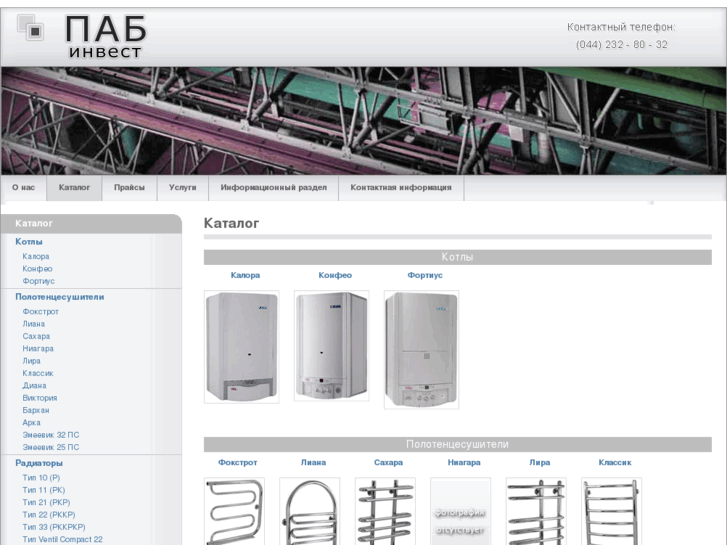Expand the Полотенцесушители sidebar category
Image resolution: width=727 pixels, height=545 pixels.
click(x=59, y=297)
